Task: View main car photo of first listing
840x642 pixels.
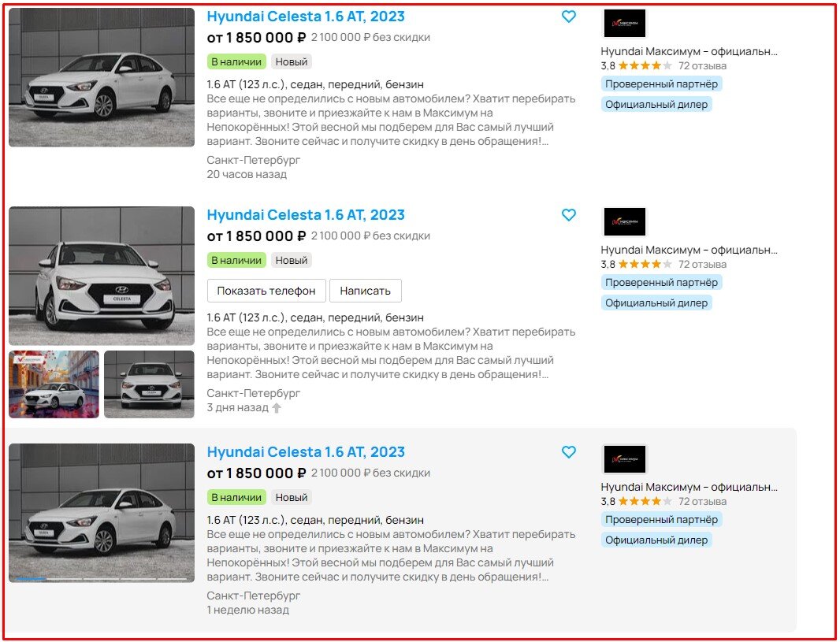Action: coord(102,77)
